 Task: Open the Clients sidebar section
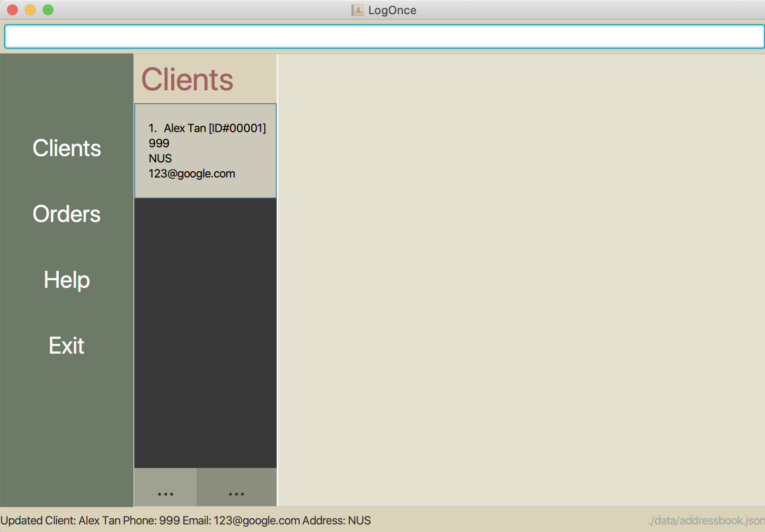point(67,148)
